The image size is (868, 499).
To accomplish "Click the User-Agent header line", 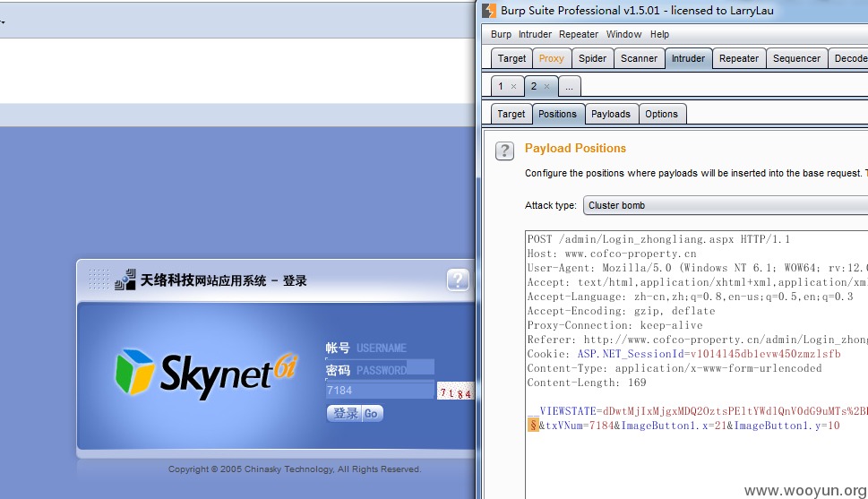I will [x=698, y=268].
